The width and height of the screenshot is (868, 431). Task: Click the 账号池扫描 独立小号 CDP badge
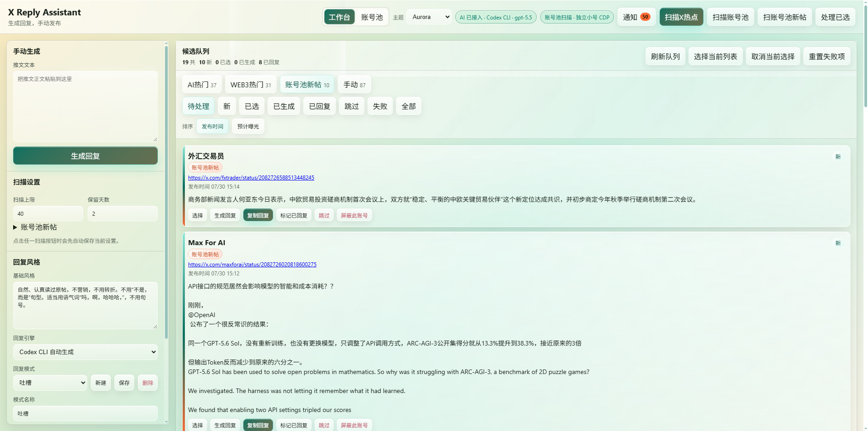coord(577,17)
